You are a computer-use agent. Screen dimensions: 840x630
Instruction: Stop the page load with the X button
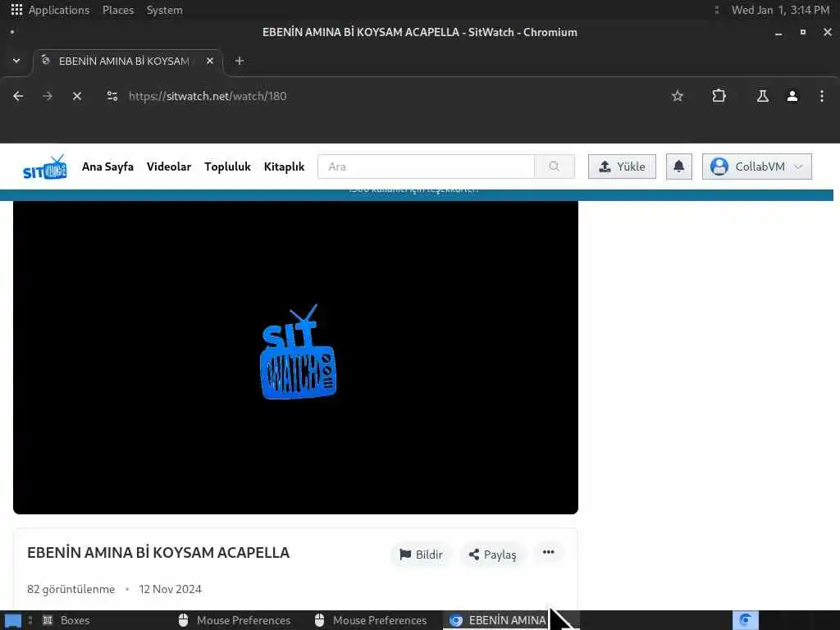pos(77,96)
